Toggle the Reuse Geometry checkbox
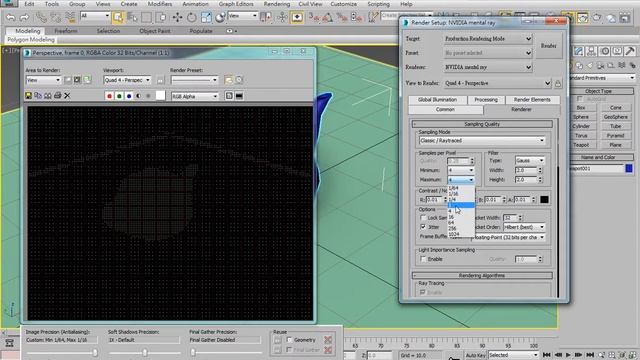The height and width of the screenshot is (360, 640). pos(289,340)
